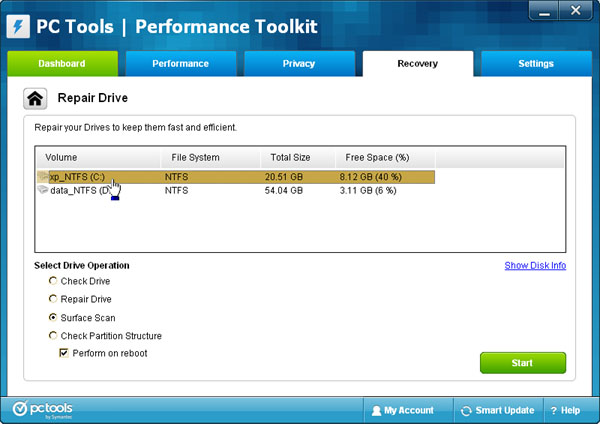600x424 pixels.
Task: Click the xp_NTFS (C:) drive icon
Action: tap(43, 176)
